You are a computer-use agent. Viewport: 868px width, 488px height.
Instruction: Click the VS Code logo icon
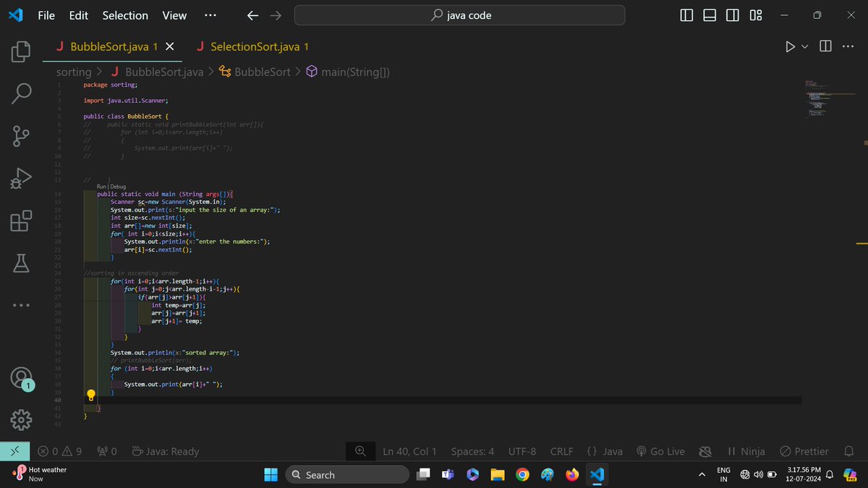coord(16,15)
